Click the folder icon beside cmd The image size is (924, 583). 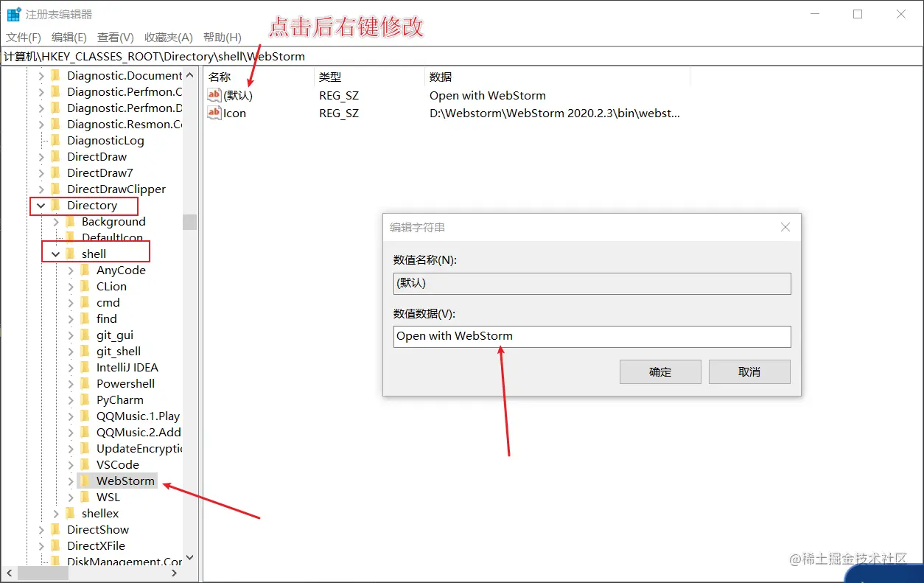[x=85, y=302]
